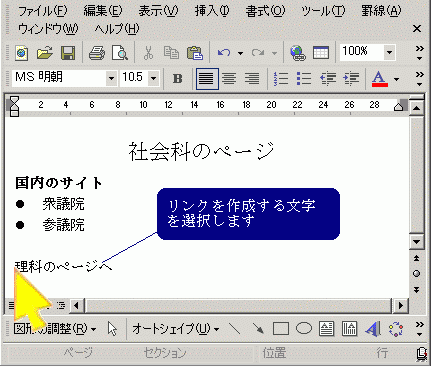Click the Paste clipboard icon
Viewport: 431px width, 367px height.
point(195,53)
